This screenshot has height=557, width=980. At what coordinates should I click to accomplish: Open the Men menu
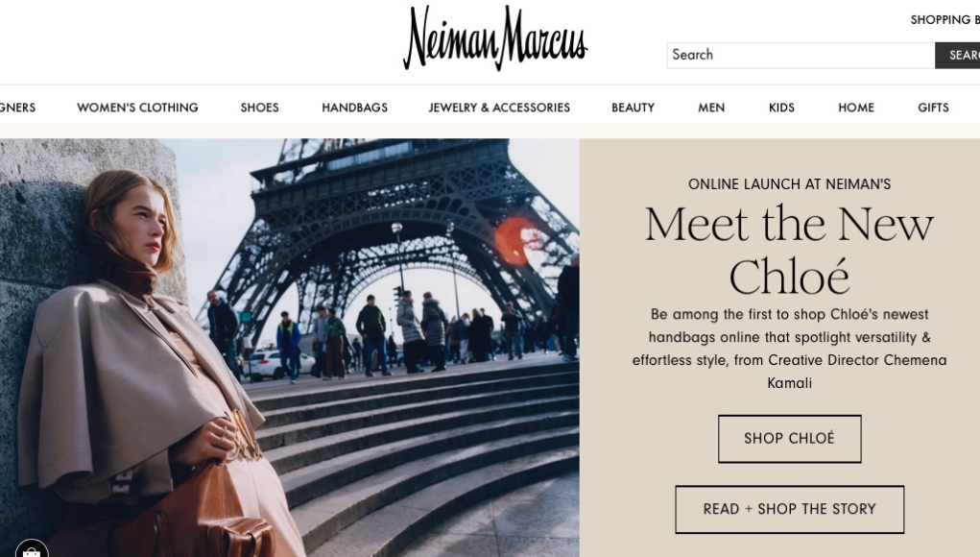[x=711, y=108]
